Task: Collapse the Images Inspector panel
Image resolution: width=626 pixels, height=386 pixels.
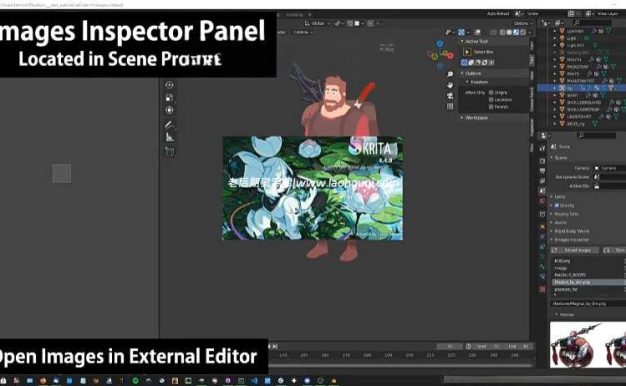Action: pyautogui.click(x=571, y=240)
